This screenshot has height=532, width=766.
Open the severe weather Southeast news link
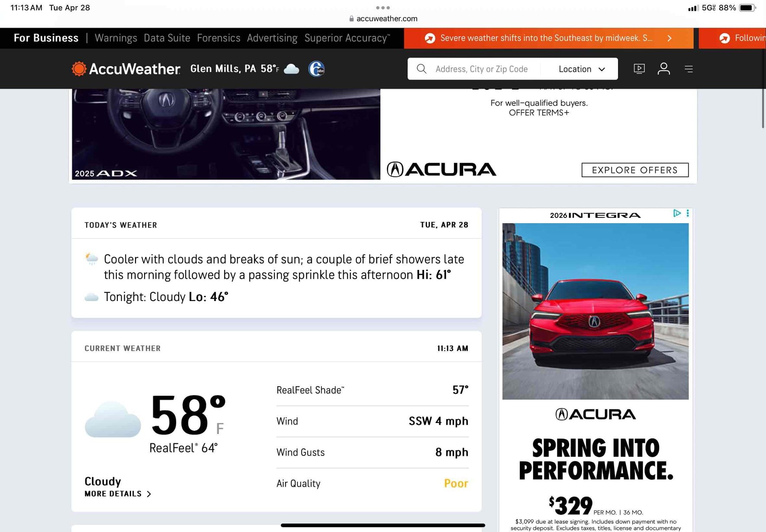point(546,38)
